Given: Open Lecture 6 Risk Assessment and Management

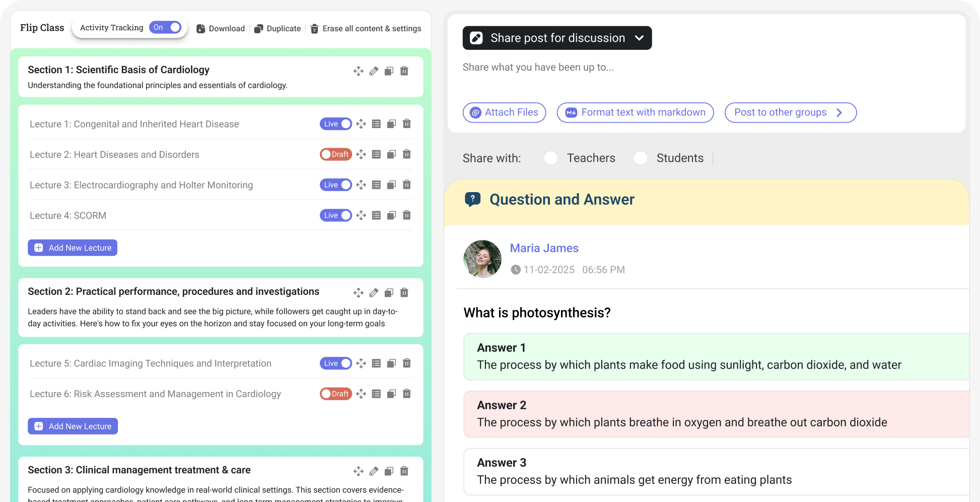Looking at the screenshot, I should coord(155,394).
